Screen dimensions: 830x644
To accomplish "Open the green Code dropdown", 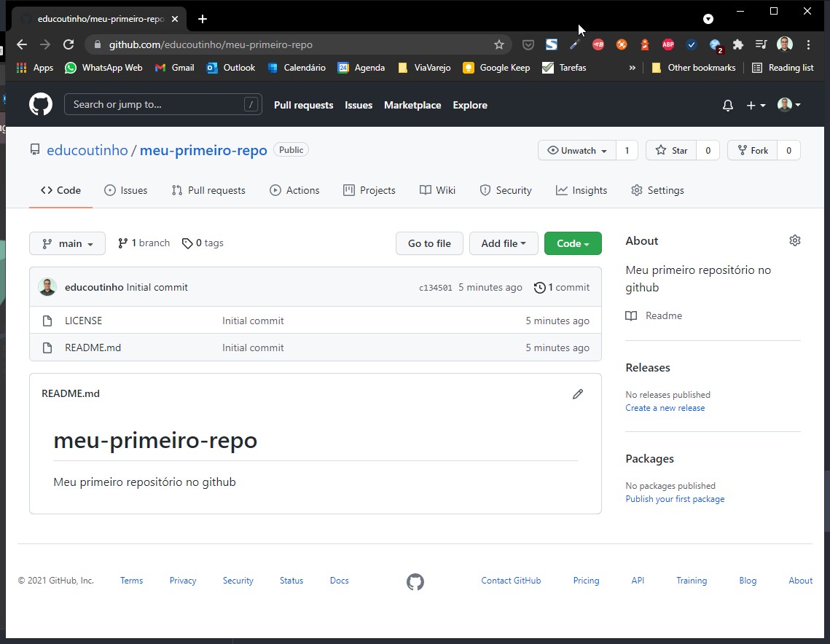I will click(x=573, y=243).
